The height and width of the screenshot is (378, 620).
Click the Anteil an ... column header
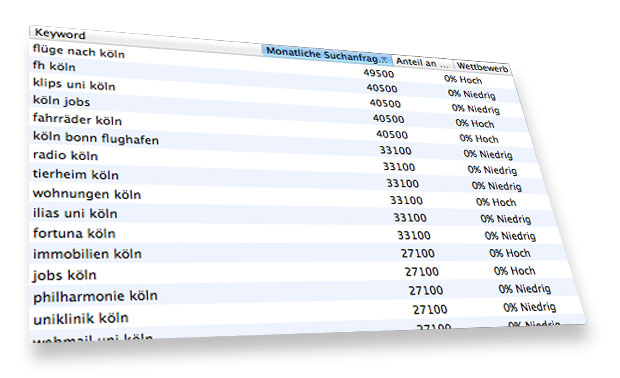click(422, 62)
